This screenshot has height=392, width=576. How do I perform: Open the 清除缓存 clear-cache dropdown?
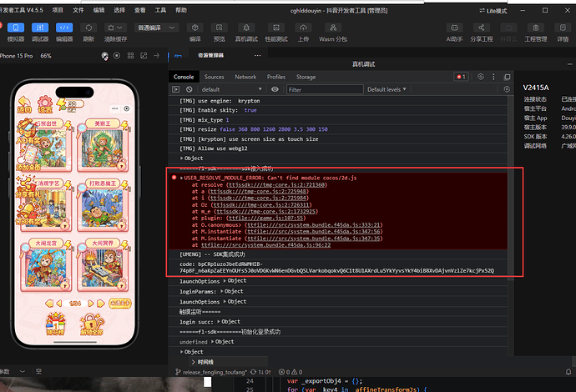point(115,28)
